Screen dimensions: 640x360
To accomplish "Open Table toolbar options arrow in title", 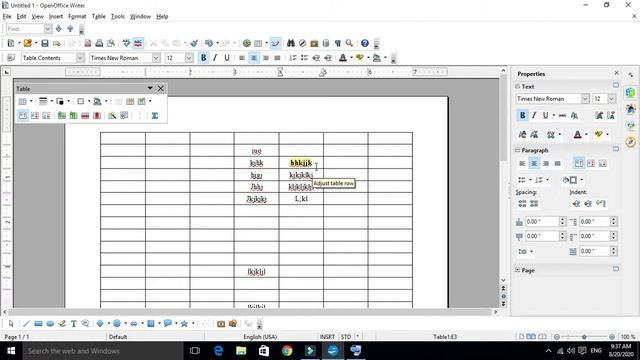I will click(150, 88).
